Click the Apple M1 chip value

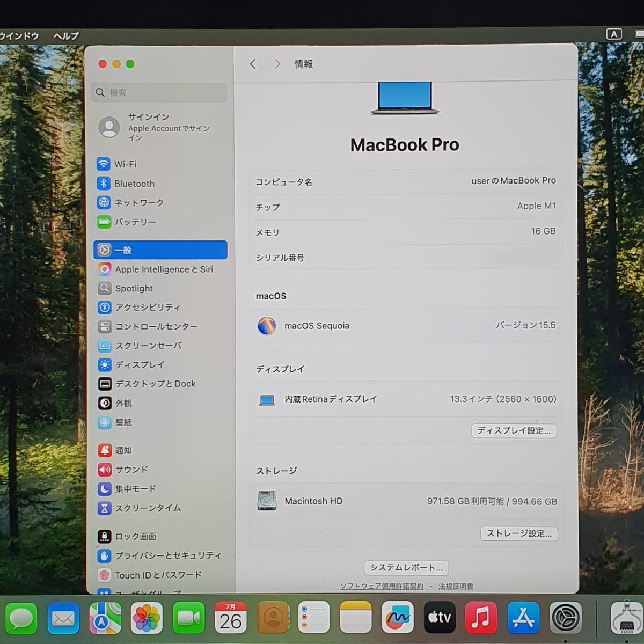coord(536,206)
